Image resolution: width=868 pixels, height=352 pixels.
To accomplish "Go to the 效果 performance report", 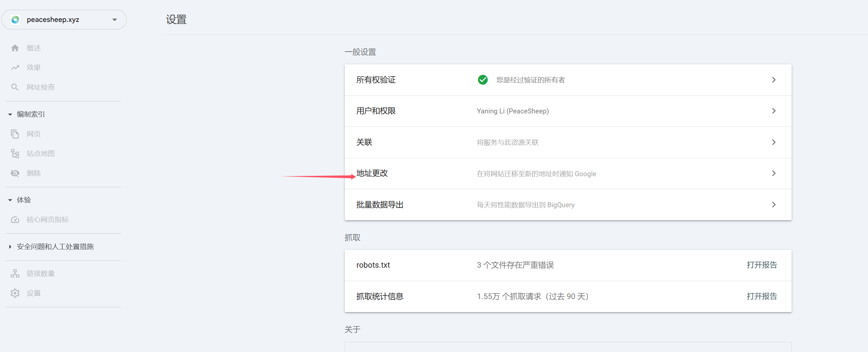I will pyautogui.click(x=34, y=67).
